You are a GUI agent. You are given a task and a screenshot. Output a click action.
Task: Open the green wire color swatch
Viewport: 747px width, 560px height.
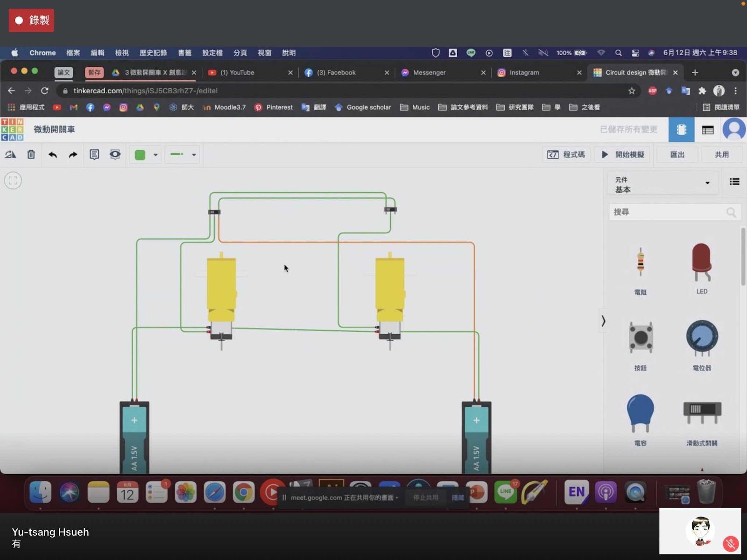[140, 155]
